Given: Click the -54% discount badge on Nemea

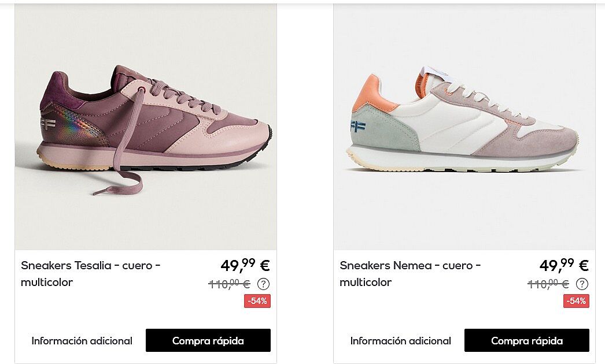Looking at the screenshot, I should (x=576, y=301).
